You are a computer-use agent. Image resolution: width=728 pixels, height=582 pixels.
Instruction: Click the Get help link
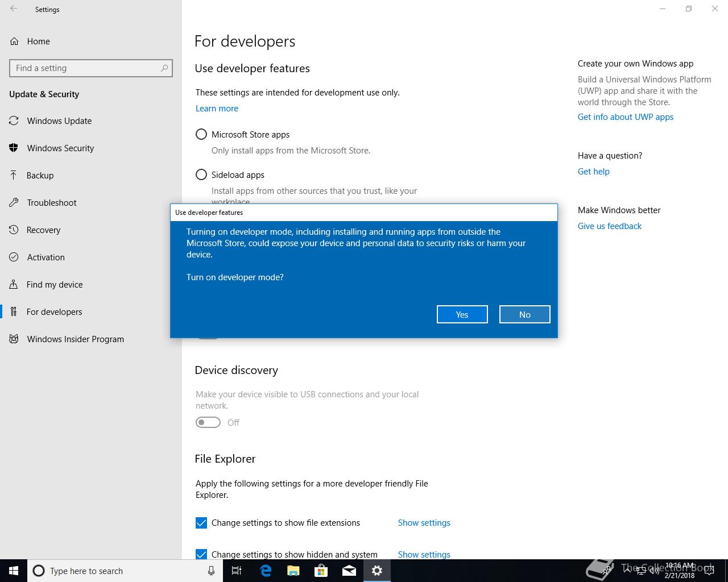coord(594,172)
